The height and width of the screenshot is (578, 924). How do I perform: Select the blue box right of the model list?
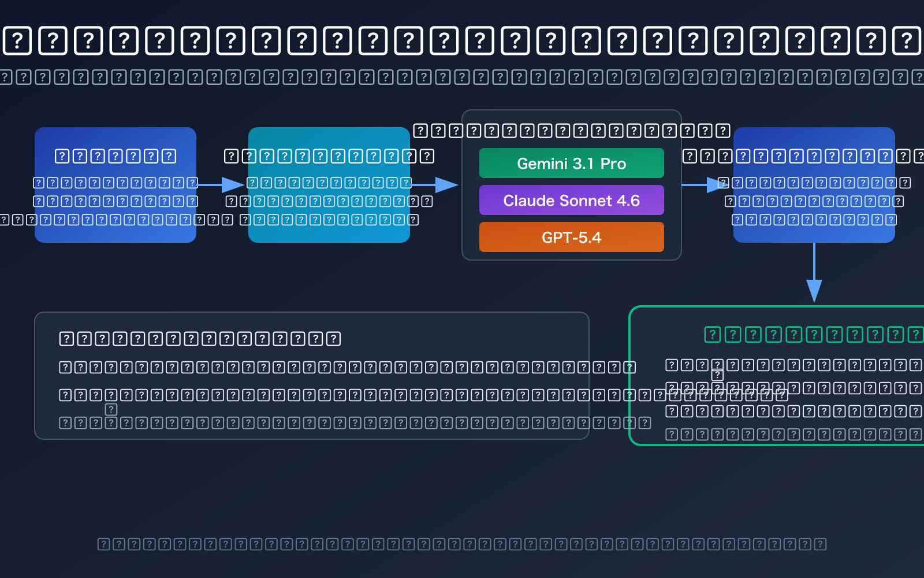point(814,231)
